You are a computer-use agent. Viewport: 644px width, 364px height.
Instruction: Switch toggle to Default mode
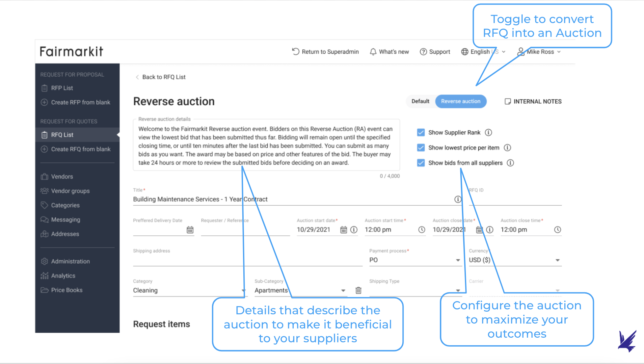pos(420,101)
